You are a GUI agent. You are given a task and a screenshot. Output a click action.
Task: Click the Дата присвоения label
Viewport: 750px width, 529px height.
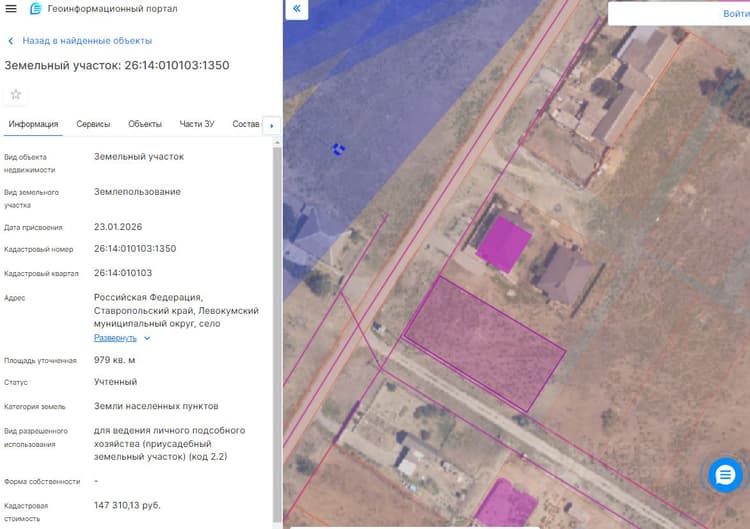click(33, 228)
